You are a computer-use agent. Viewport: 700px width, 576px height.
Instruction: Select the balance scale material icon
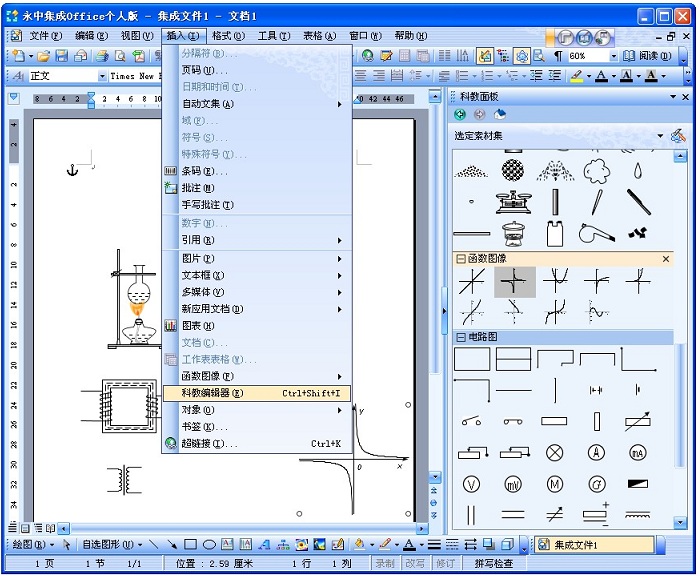pyautogui.click(x=513, y=202)
